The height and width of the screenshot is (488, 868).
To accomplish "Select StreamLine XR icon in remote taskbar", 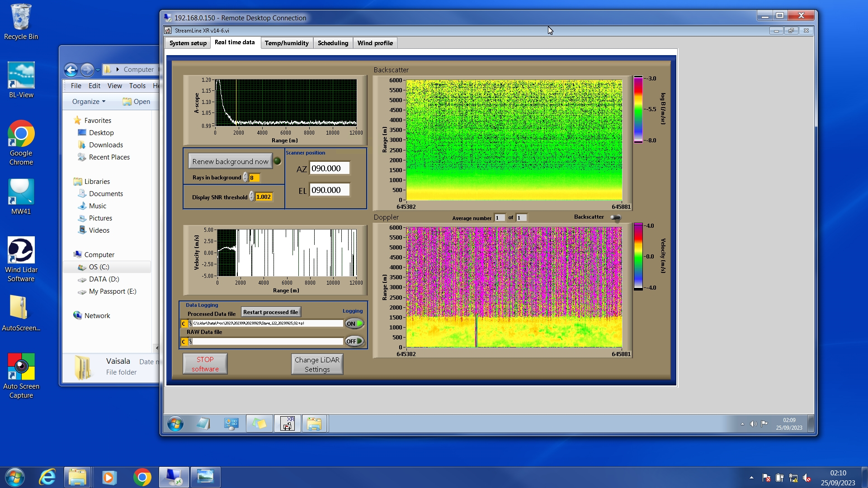I will (288, 424).
